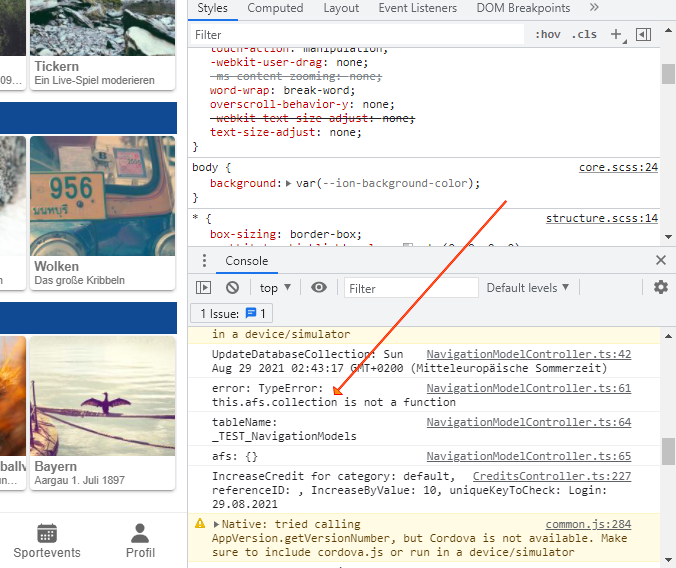Open the core.scss:24 source link
Screen dimensions: 676x568
tap(618, 167)
